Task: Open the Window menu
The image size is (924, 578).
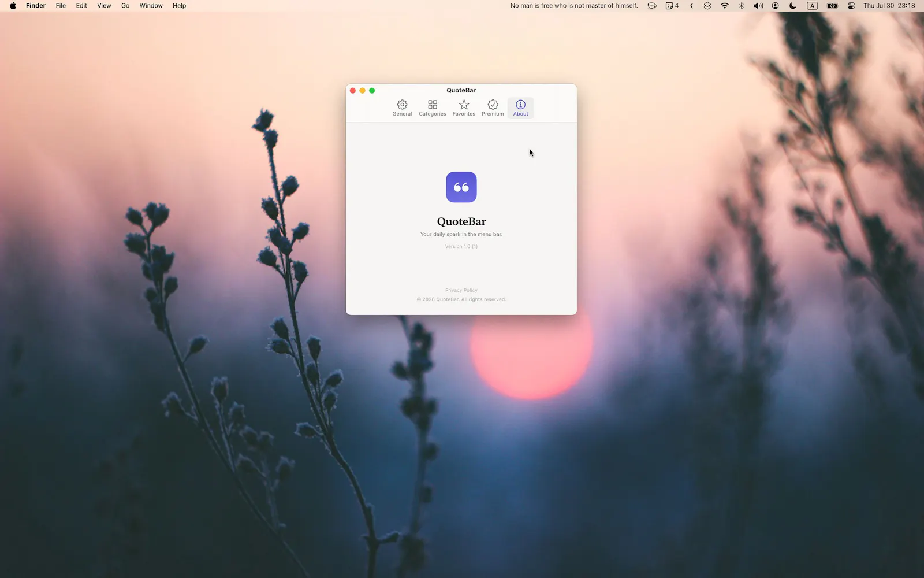Action: 151,6
